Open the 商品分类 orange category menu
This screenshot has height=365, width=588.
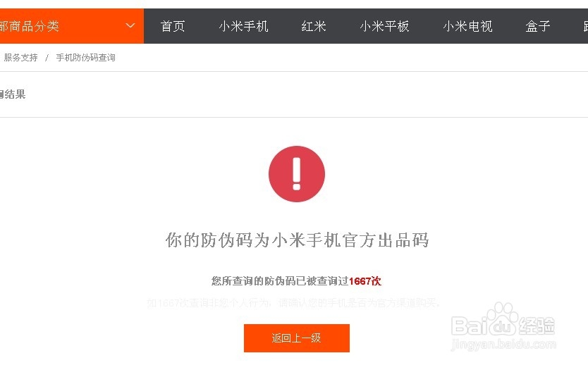pyautogui.click(x=72, y=26)
